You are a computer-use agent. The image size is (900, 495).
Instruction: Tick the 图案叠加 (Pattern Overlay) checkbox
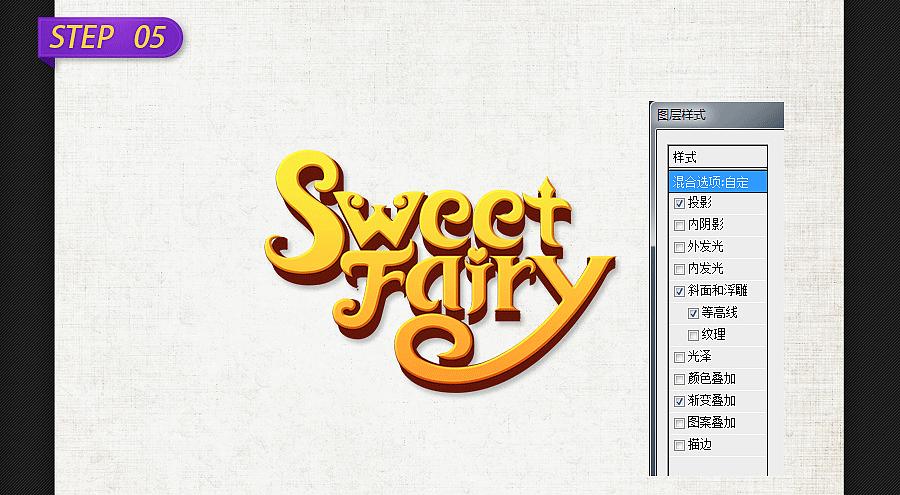(x=680, y=423)
